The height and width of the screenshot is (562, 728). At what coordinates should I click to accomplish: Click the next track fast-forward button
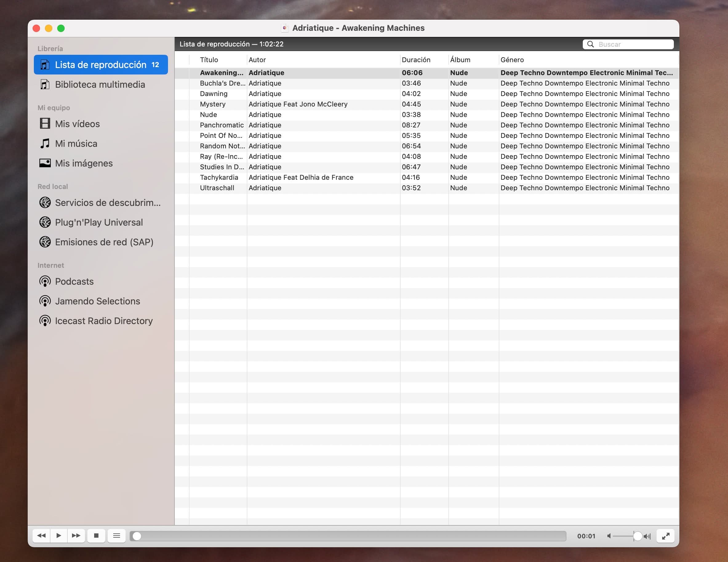[76, 536]
